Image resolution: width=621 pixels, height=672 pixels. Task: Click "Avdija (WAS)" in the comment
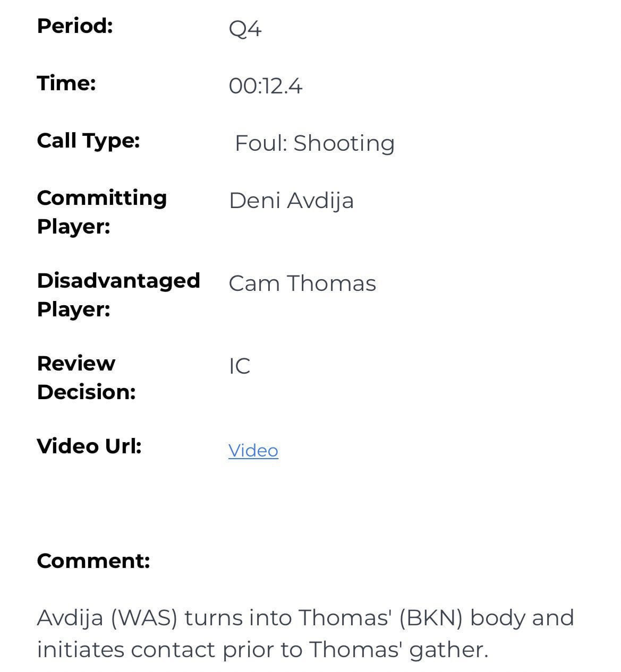[x=107, y=618]
